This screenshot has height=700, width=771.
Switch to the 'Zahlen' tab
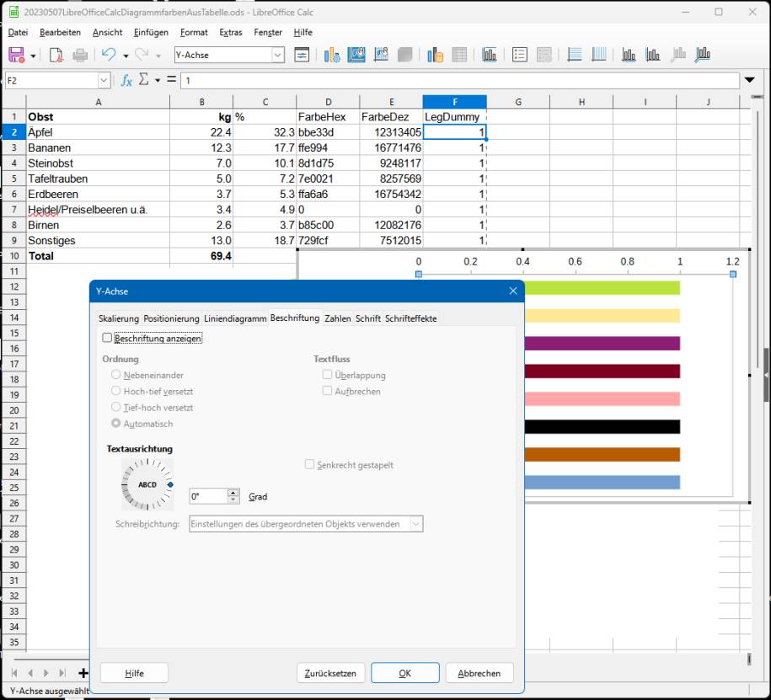(337, 318)
